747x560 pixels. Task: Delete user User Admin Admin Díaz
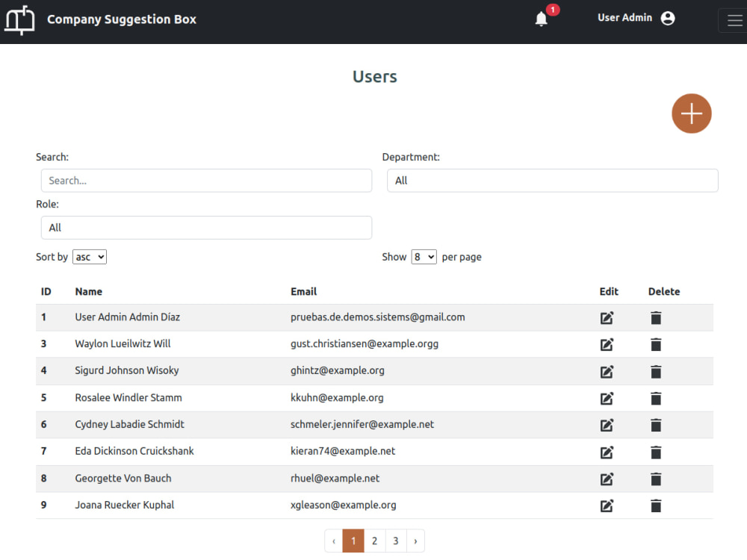(x=656, y=317)
